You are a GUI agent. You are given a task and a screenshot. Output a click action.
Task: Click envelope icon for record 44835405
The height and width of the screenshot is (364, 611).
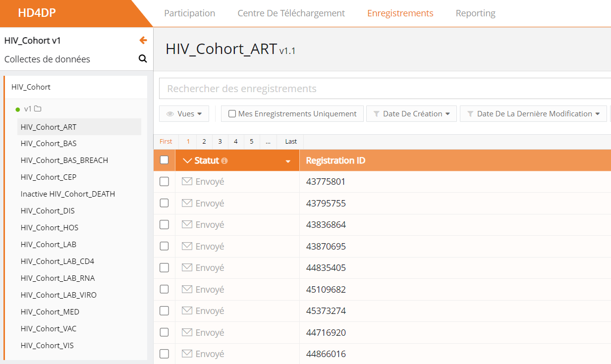(x=187, y=268)
